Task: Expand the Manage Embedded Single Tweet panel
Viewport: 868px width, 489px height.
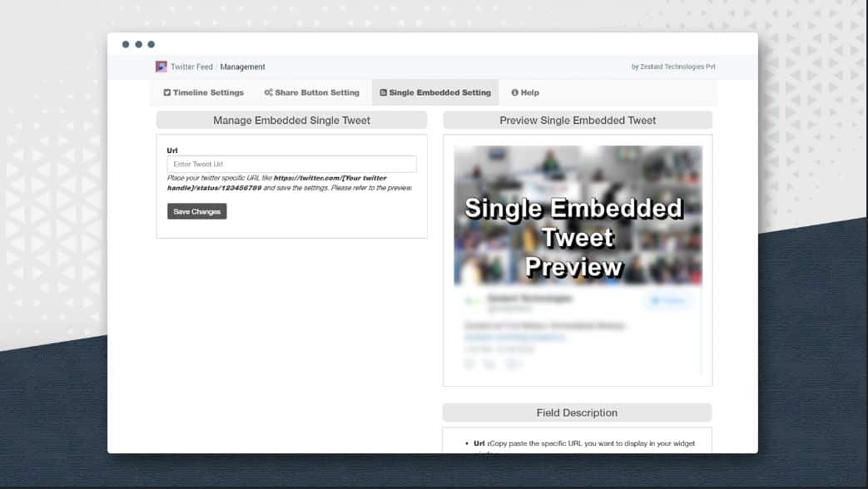Action: (x=291, y=120)
